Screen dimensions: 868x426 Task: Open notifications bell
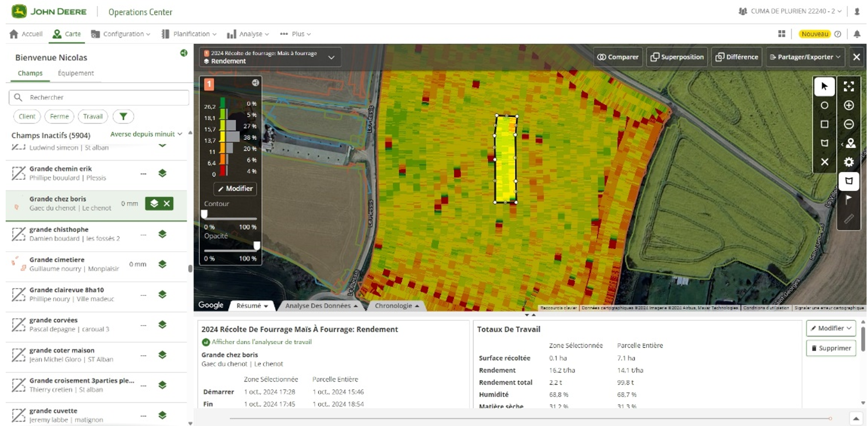pyautogui.click(x=857, y=34)
